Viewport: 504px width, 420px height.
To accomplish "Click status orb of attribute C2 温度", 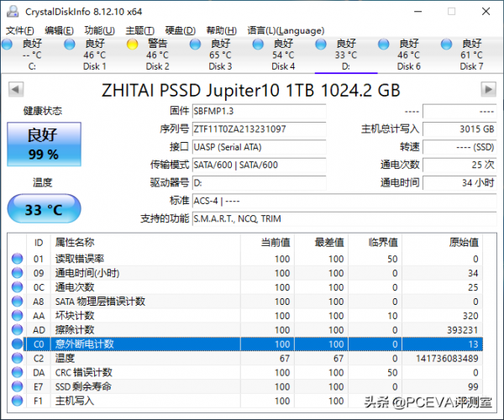I will (x=17, y=358).
